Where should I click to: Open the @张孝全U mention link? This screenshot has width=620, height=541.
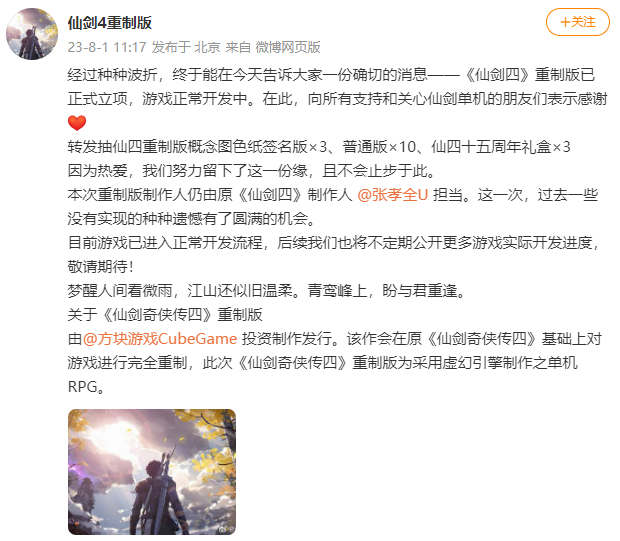pos(393,195)
